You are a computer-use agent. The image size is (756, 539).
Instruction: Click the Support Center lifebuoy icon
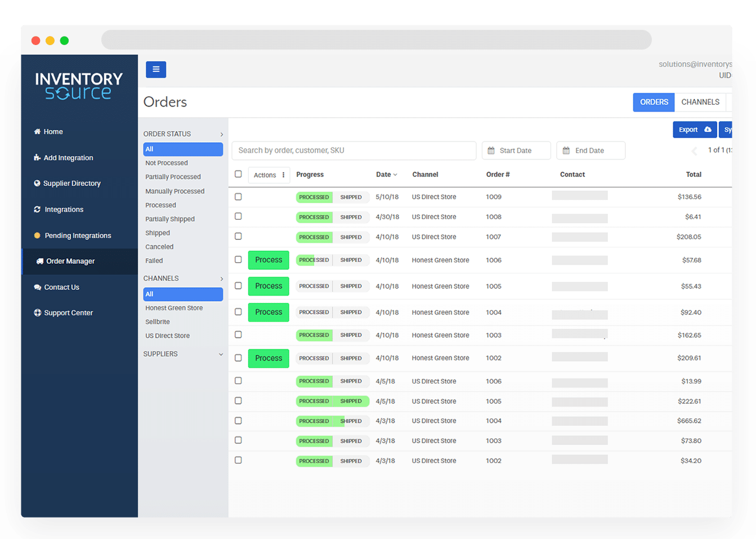[38, 313]
